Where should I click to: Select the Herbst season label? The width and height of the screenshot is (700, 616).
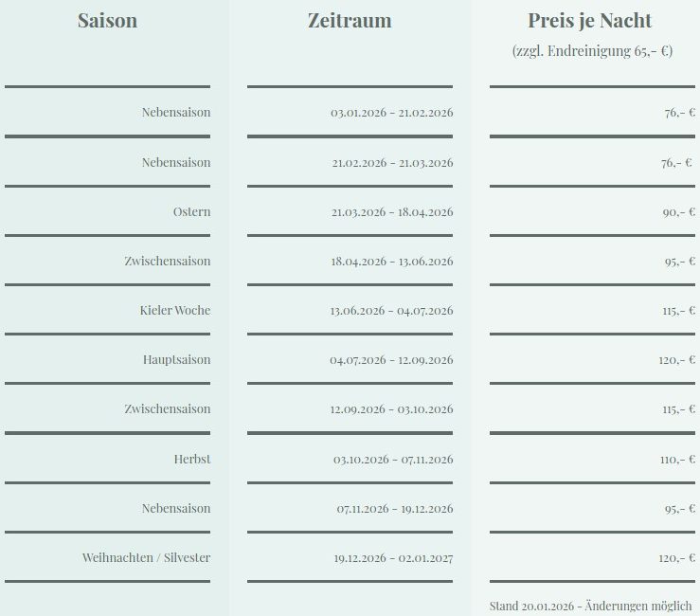pyautogui.click(x=192, y=459)
